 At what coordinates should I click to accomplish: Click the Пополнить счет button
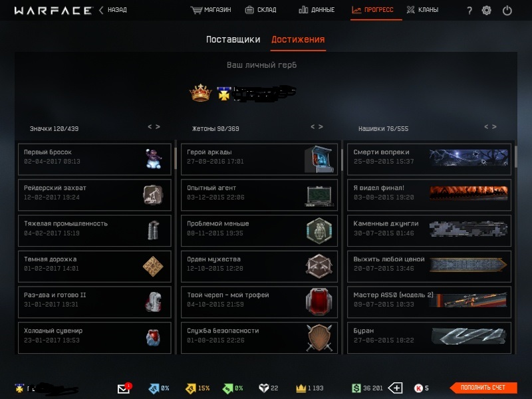483,388
